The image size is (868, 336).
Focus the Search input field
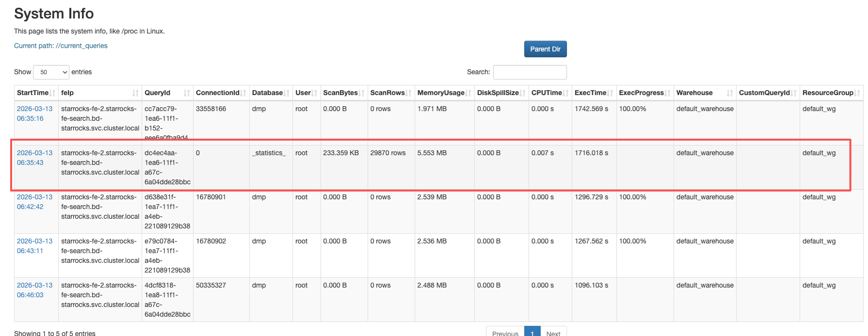(529, 72)
